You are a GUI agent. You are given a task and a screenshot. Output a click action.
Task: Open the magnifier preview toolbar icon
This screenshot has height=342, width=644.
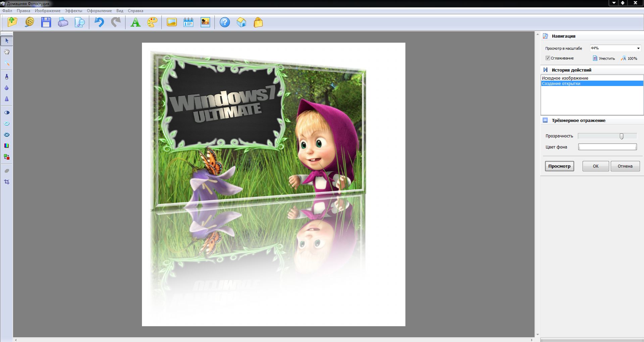pos(80,23)
